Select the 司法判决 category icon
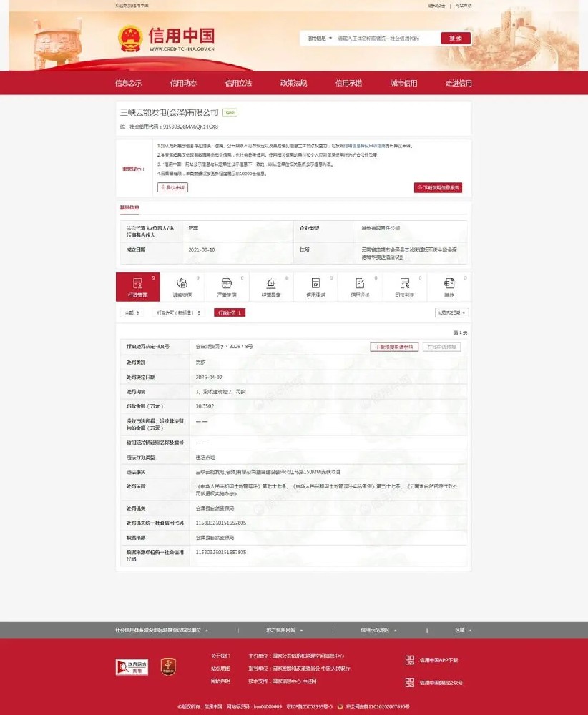This screenshot has width=588, height=715. (x=404, y=283)
